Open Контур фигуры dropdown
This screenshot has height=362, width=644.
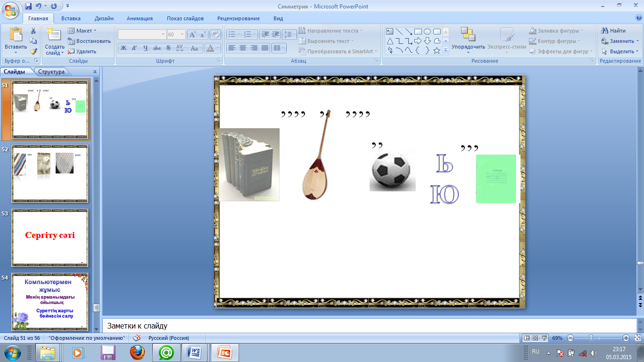click(555, 41)
